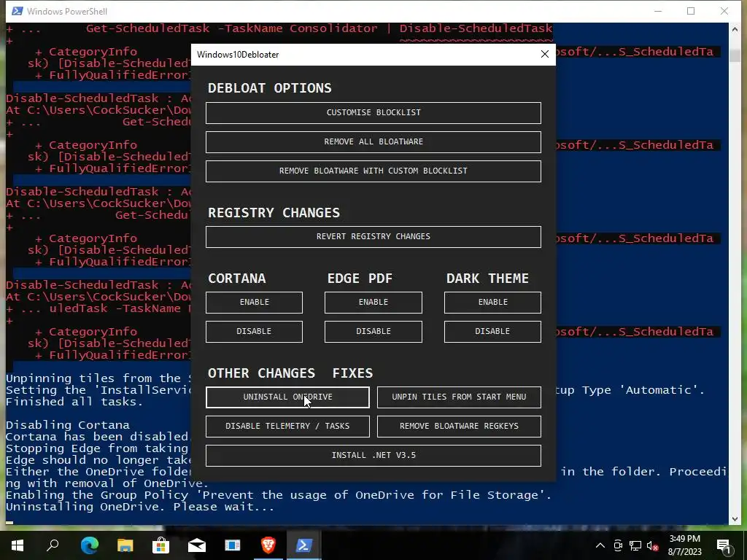Click PowerShell taskbar icon
The image size is (747, 560).
[304, 545]
